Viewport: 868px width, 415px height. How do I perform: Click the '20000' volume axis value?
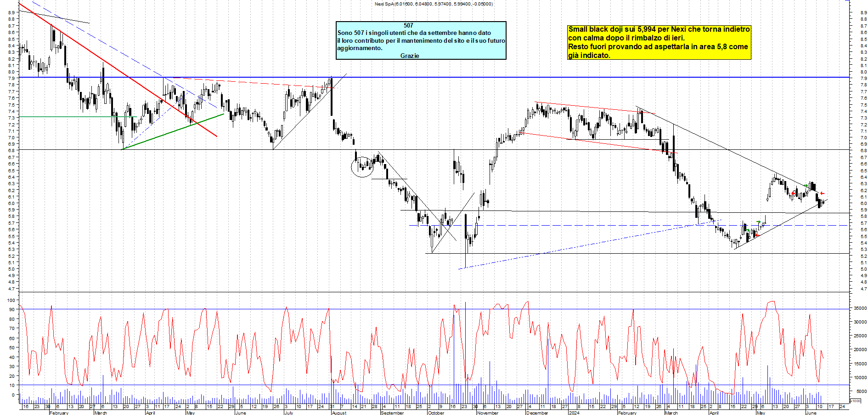[x=860, y=350]
